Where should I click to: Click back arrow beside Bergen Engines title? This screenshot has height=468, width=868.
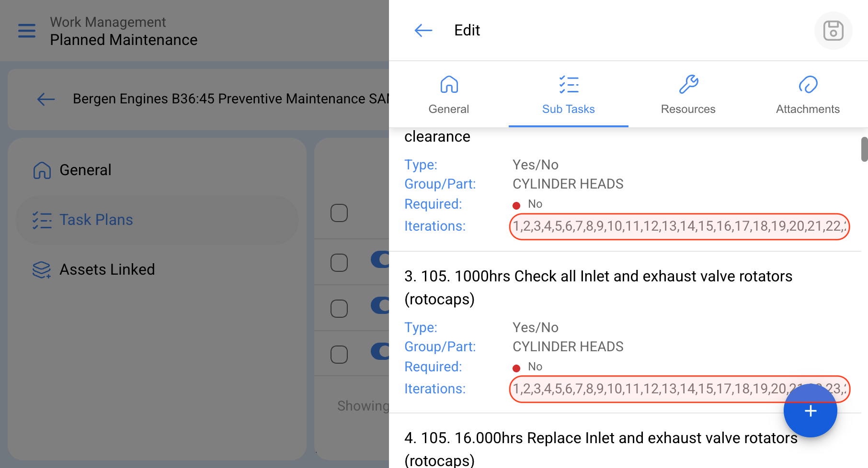pyautogui.click(x=46, y=99)
